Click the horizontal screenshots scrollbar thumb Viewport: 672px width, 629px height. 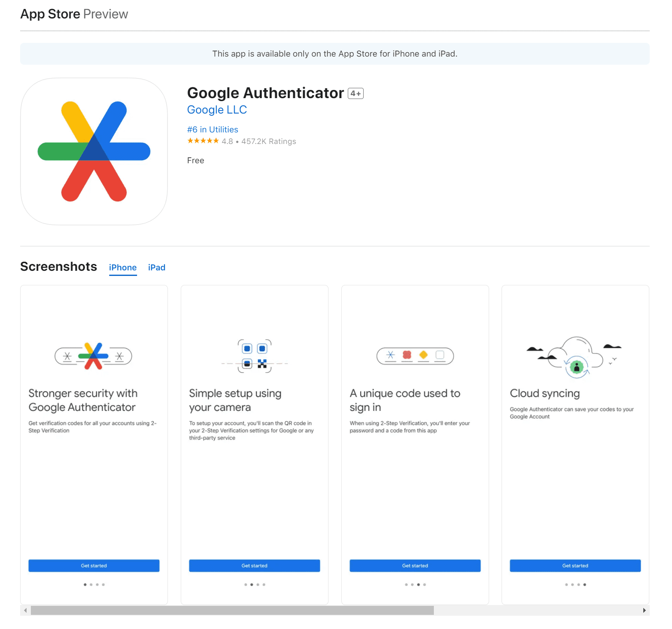(232, 610)
